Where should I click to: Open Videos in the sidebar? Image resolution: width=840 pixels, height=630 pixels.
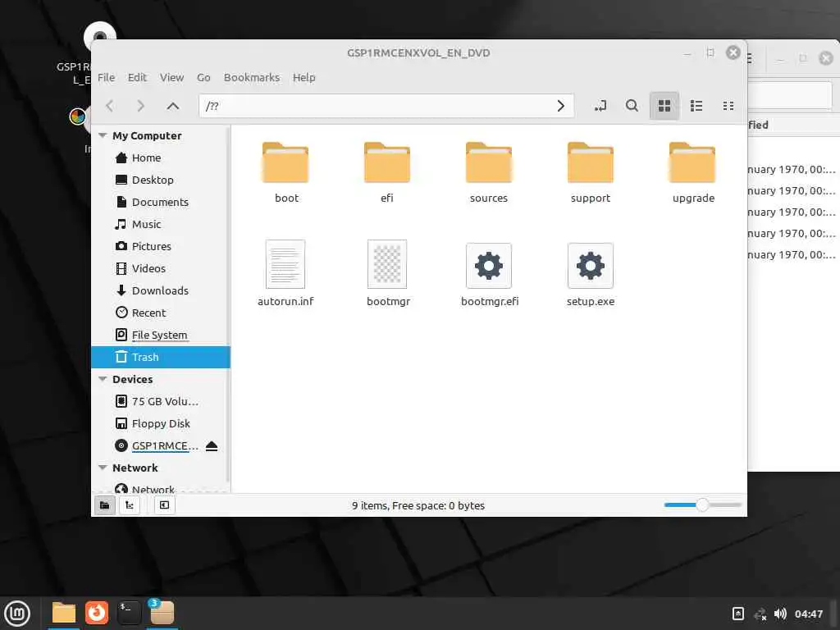[161, 268]
